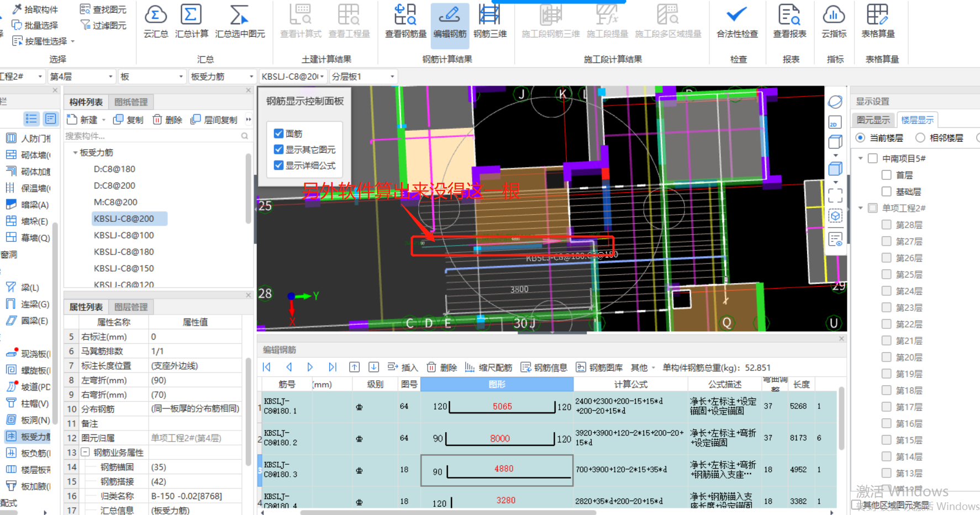Select KBSLJ-C8@100 in component list
This screenshot has height=515, width=980.
pos(124,235)
